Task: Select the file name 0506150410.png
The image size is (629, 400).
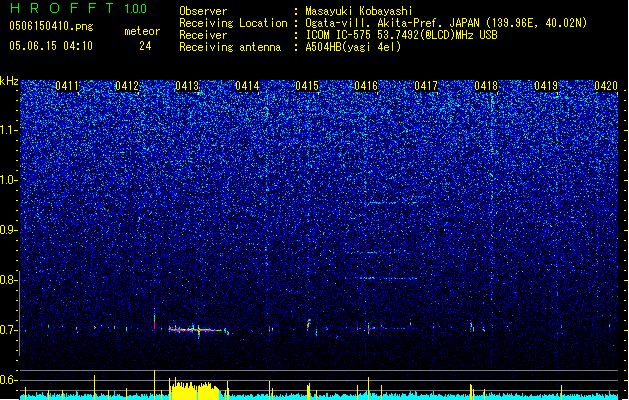Action: tap(51, 26)
